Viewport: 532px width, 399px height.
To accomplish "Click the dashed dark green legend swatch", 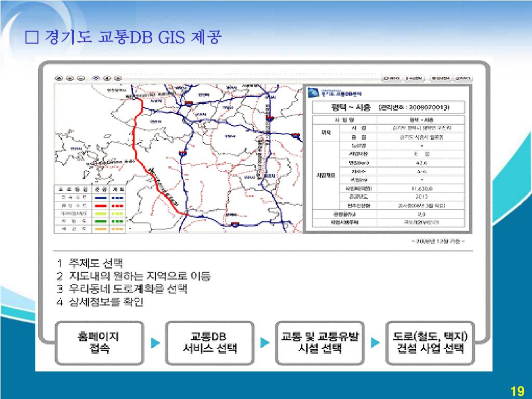I will 117,221.
